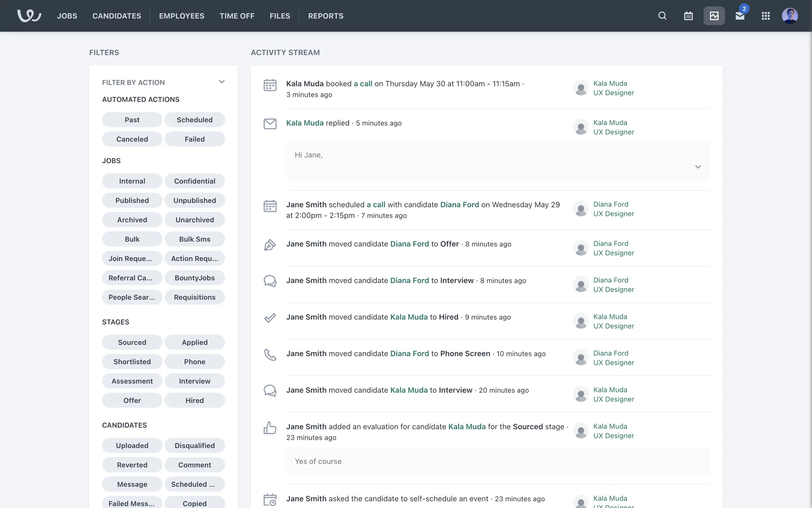Click the envelope icon beside Kala Muda replied

click(x=270, y=124)
